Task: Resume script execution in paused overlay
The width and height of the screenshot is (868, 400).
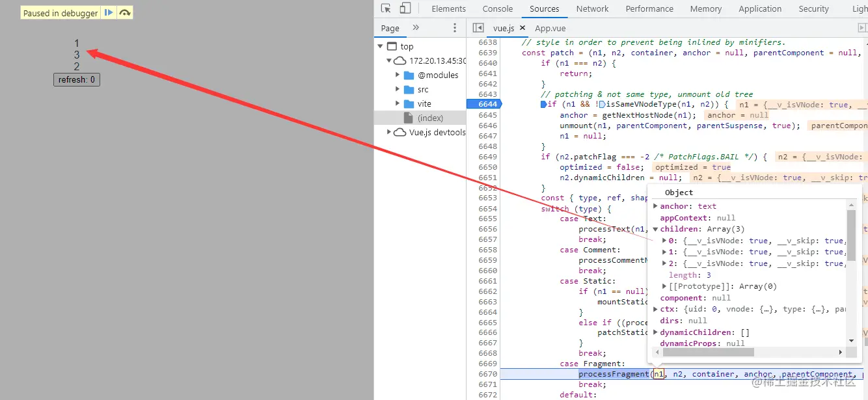Action: click(x=109, y=13)
